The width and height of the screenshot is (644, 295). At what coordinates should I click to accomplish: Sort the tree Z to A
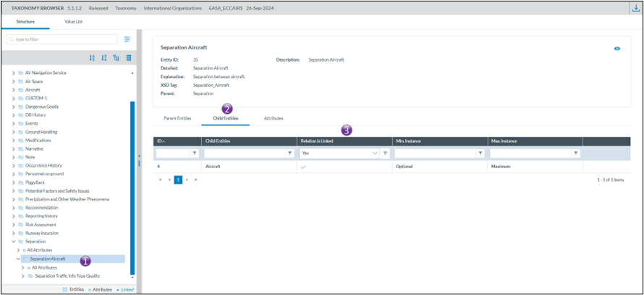coord(104,58)
